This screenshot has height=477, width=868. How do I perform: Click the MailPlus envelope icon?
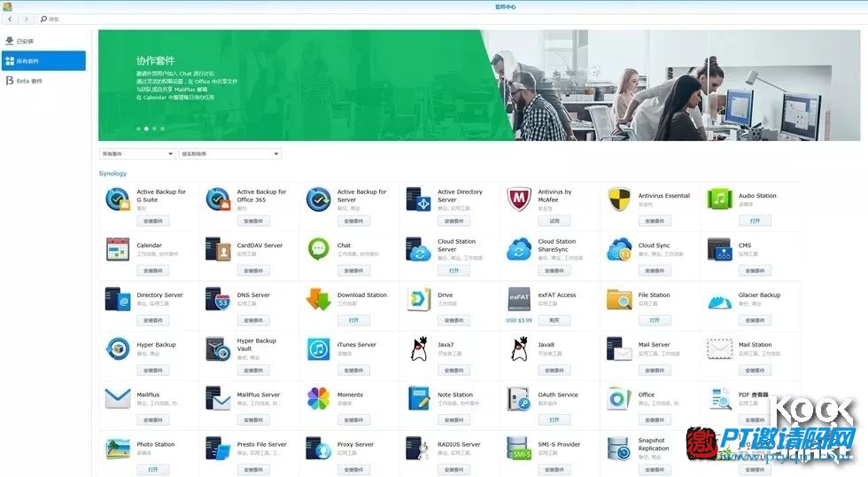click(x=117, y=399)
